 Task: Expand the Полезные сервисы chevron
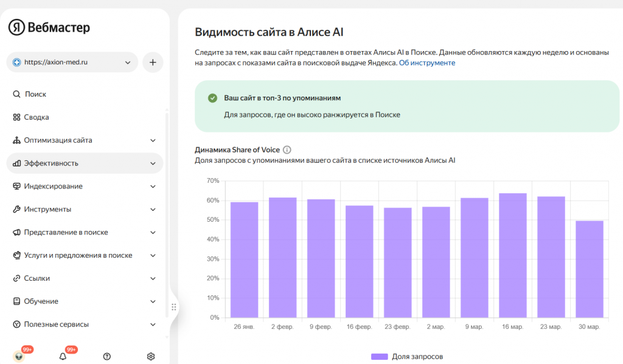(153, 325)
